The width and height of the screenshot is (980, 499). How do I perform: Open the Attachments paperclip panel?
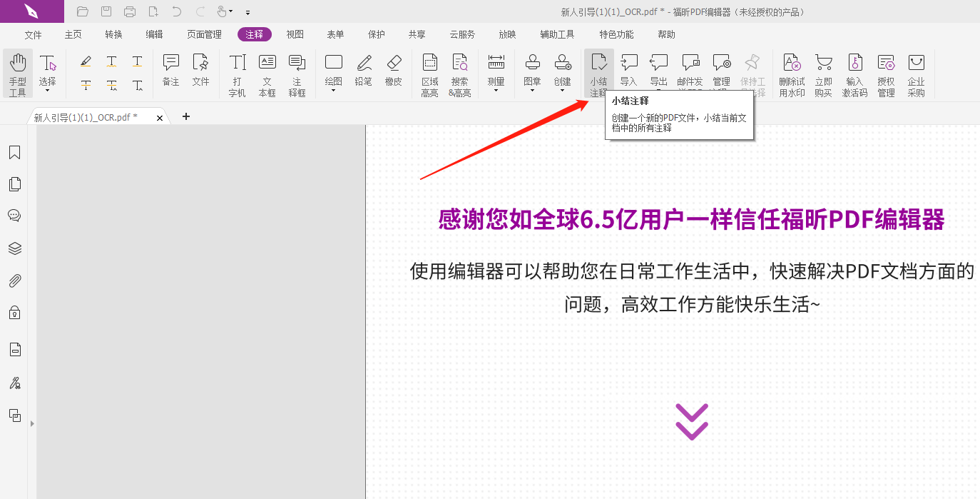(x=14, y=280)
